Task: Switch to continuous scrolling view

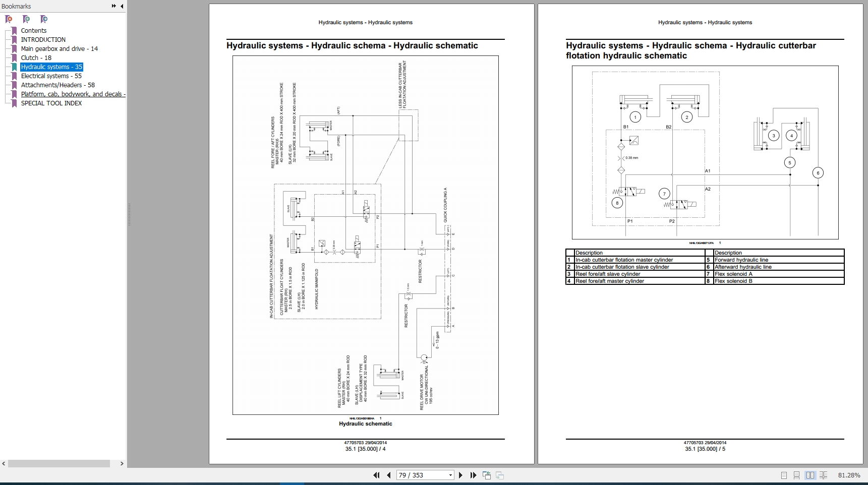Action: pos(796,475)
